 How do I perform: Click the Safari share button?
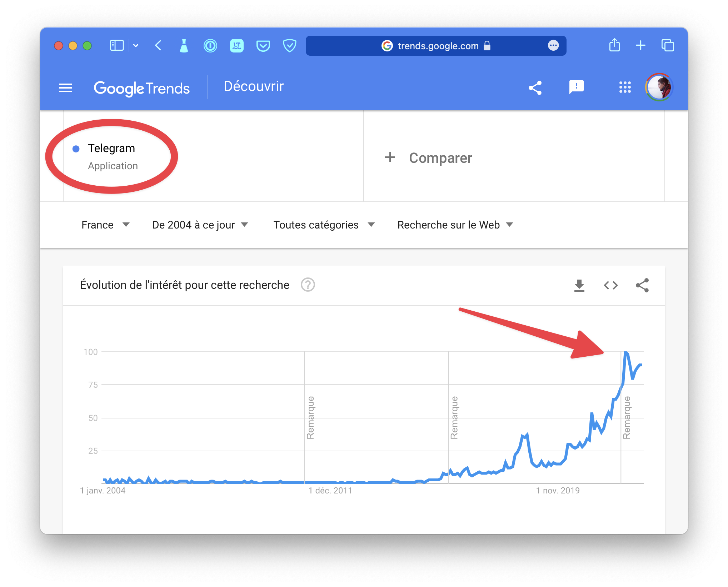[614, 46]
